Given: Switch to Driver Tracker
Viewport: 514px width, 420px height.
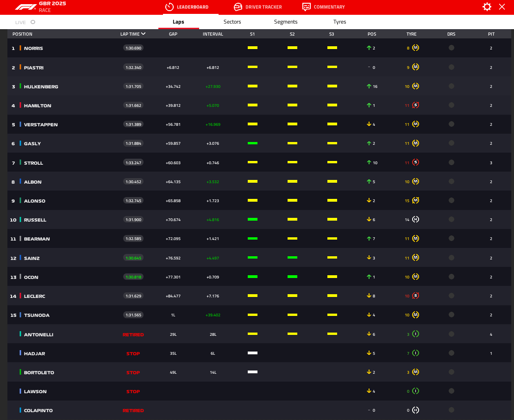Looking at the screenshot, I should [x=257, y=7].
